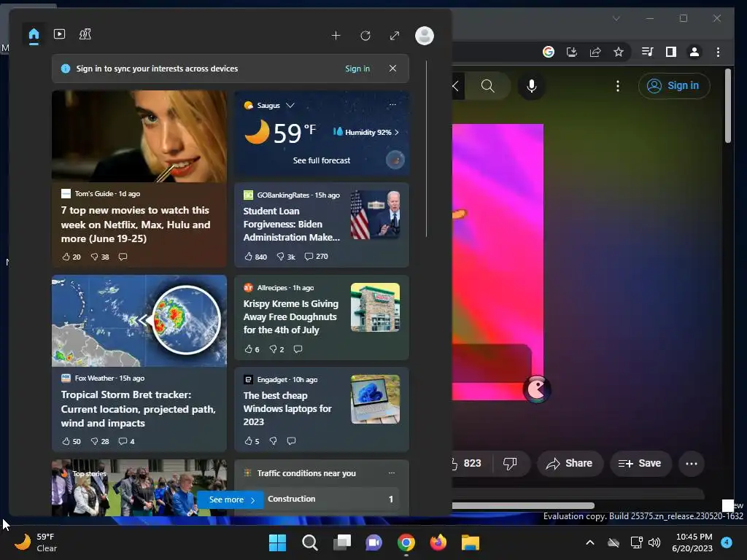Like the Student Loan Forgiveness story
The image size is (747, 560).
(255, 256)
